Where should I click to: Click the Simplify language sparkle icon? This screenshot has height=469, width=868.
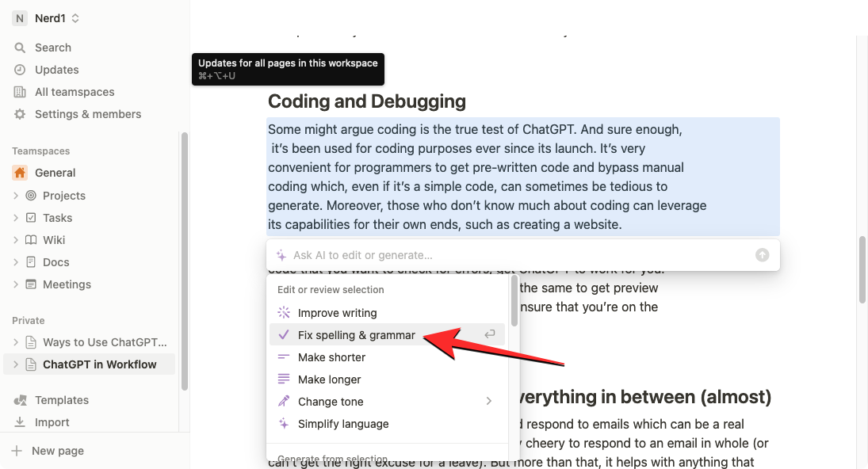[284, 424]
